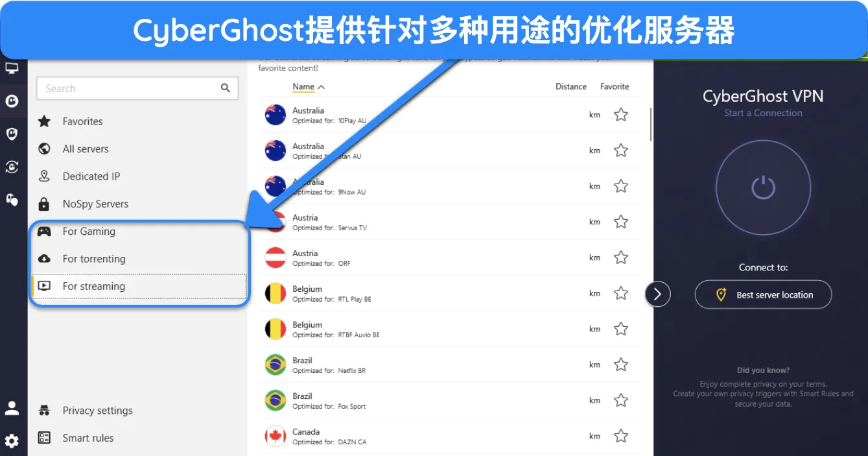Open the settings gear icon

click(12, 441)
